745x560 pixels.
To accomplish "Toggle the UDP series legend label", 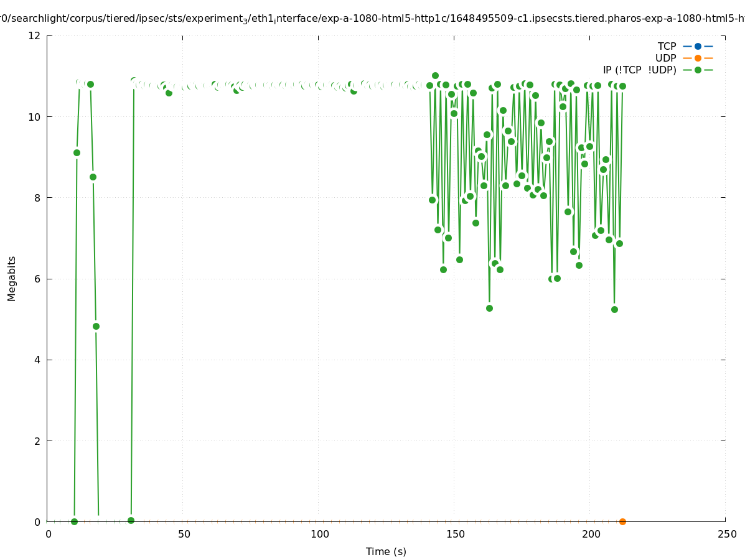I will [665, 58].
